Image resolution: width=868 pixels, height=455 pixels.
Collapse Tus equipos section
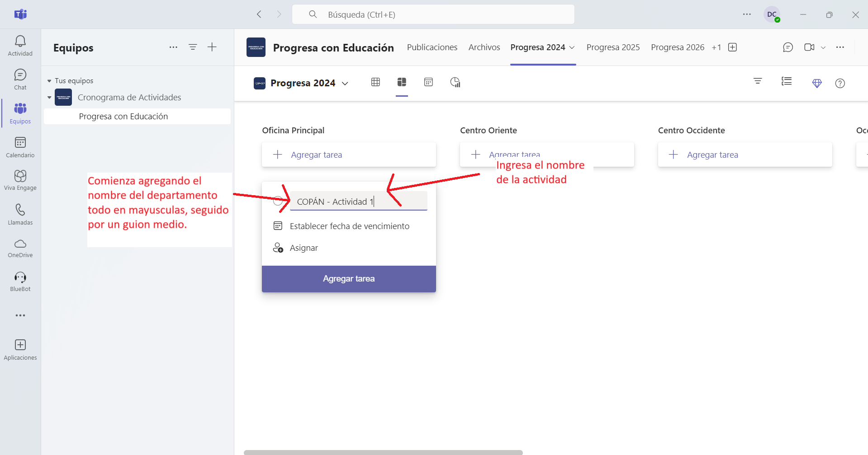coord(49,81)
